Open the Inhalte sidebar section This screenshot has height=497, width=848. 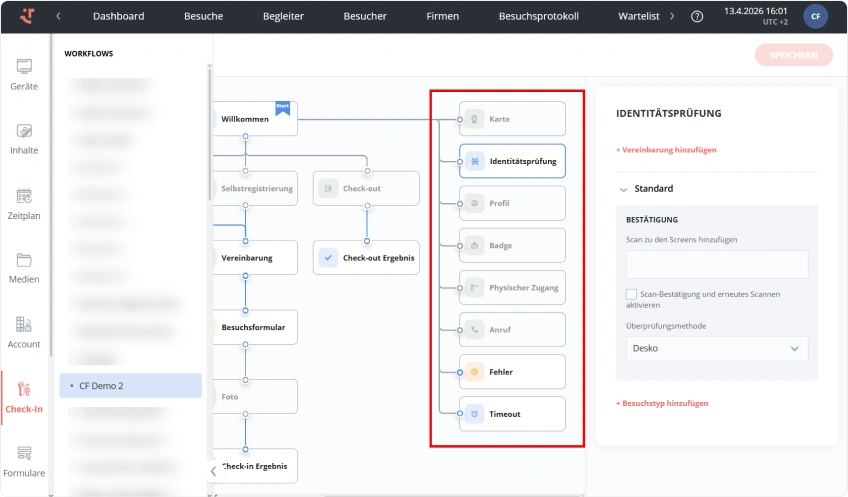pyautogui.click(x=24, y=139)
